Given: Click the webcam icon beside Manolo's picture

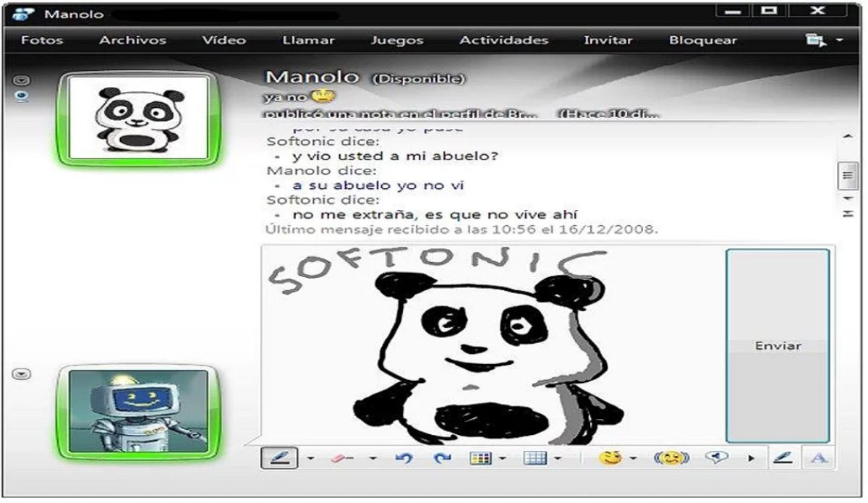Looking at the screenshot, I should click(22, 96).
